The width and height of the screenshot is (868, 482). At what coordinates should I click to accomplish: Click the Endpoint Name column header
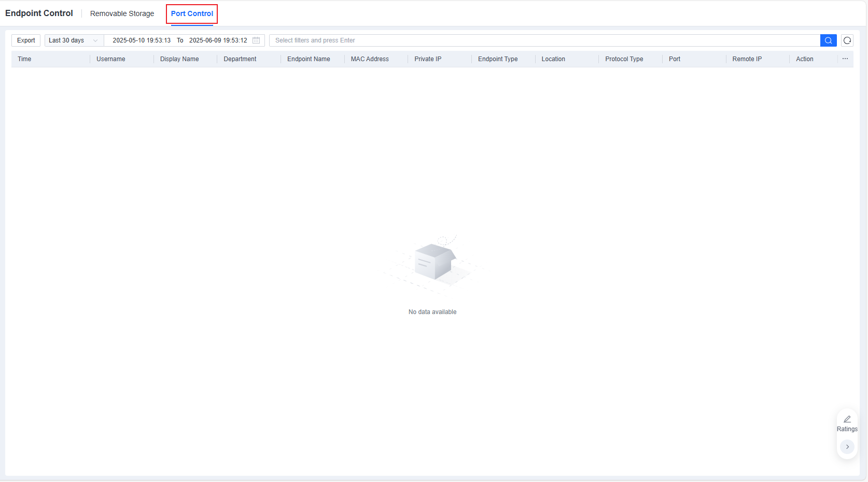point(309,59)
